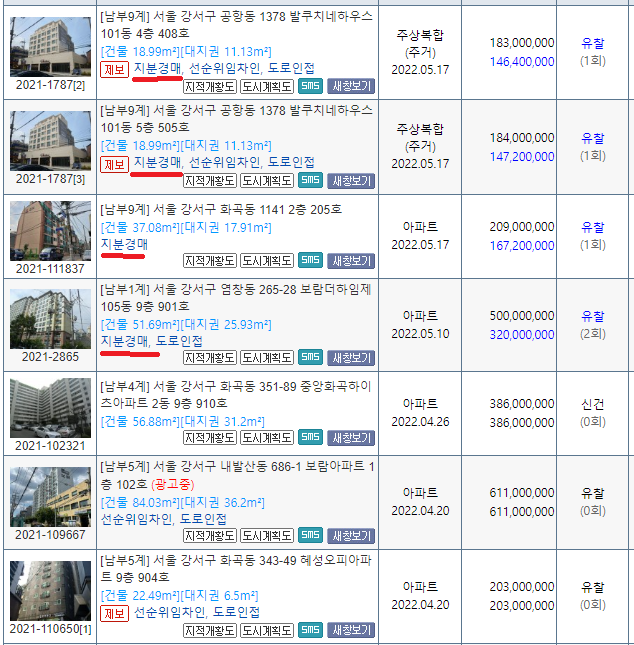Viewport: 634px width, 645px height.
Task: Open address link 내발산동 686-1 보람아파트
Action: (x=237, y=475)
